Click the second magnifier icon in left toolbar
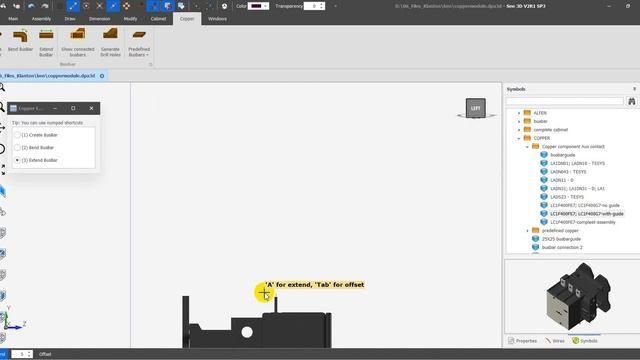This screenshot has height=360, width=640. tap(2, 107)
